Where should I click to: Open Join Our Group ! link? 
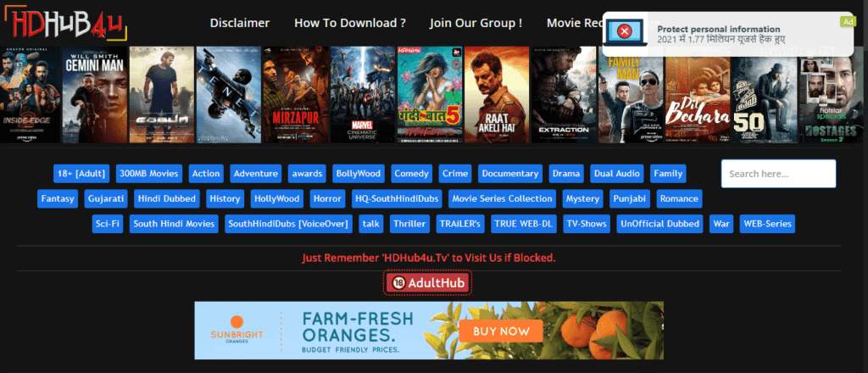[476, 23]
